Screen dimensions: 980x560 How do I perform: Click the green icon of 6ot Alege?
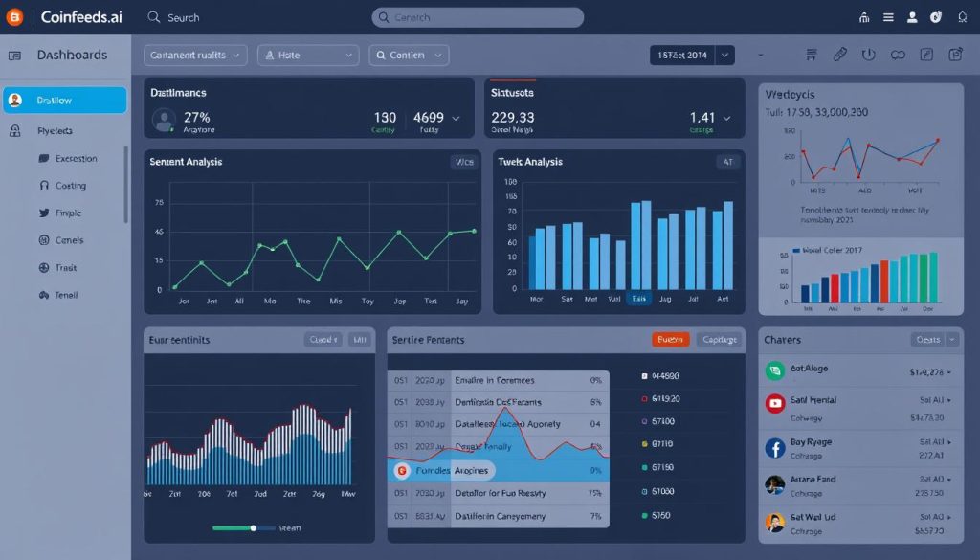(x=775, y=370)
